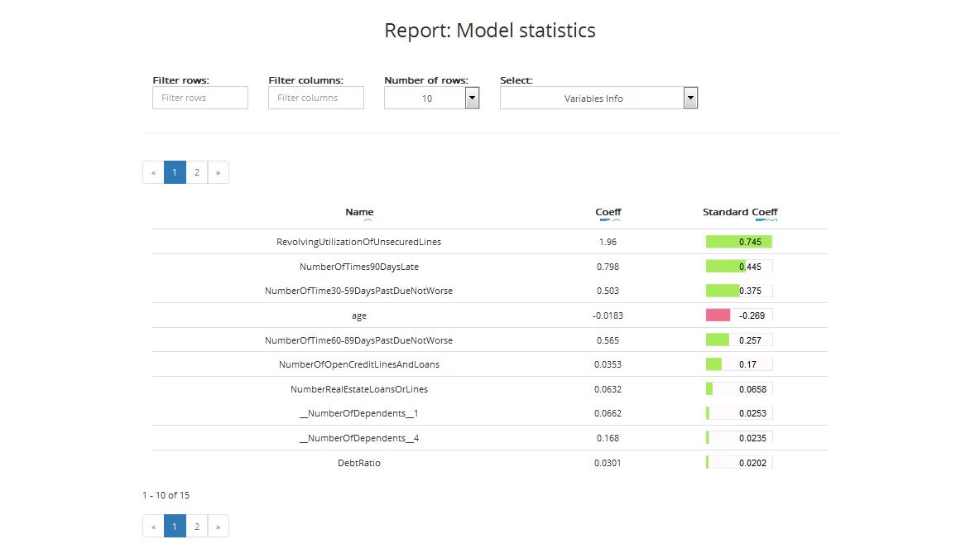This screenshot has width=980, height=549.
Task: Click the Filter rows input field
Action: 200,98
